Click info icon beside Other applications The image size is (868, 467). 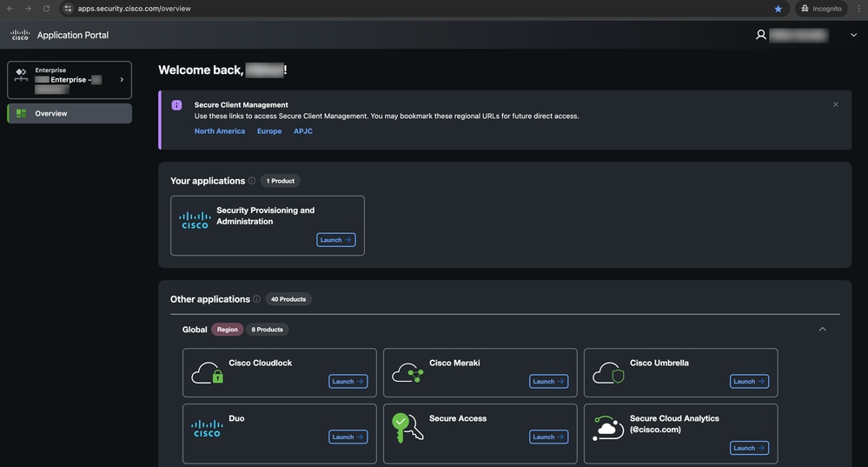click(257, 299)
